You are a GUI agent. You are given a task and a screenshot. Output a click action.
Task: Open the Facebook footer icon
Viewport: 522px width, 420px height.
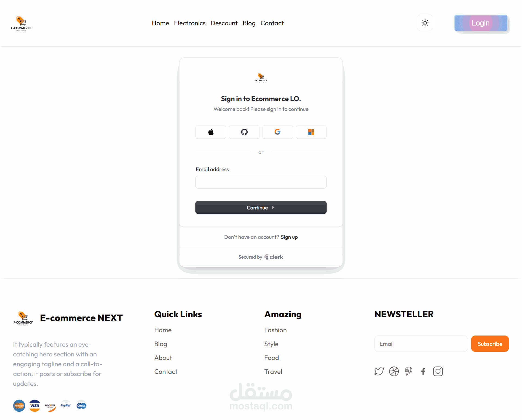click(423, 371)
